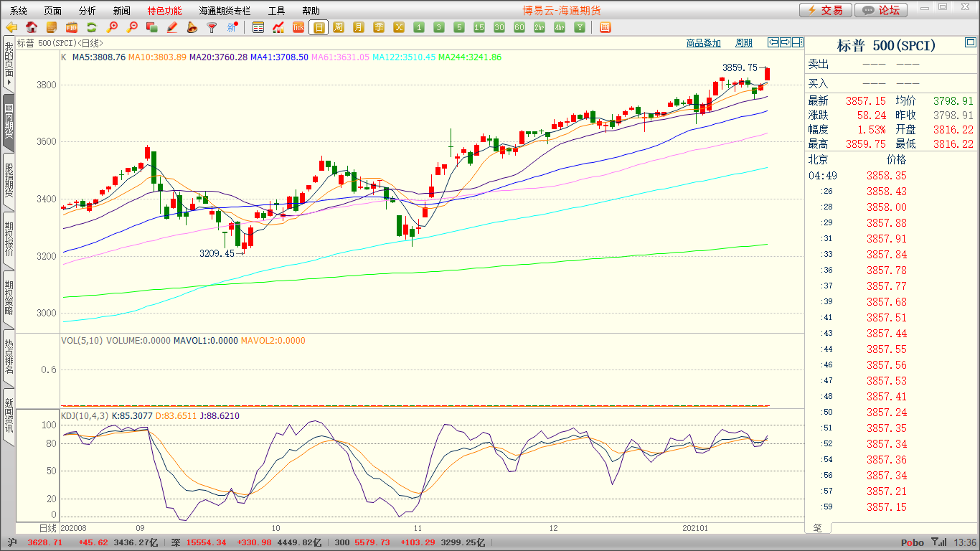Select the 2hr period button
This screenshot has height=551, width=980.
(x=540, y=28)
